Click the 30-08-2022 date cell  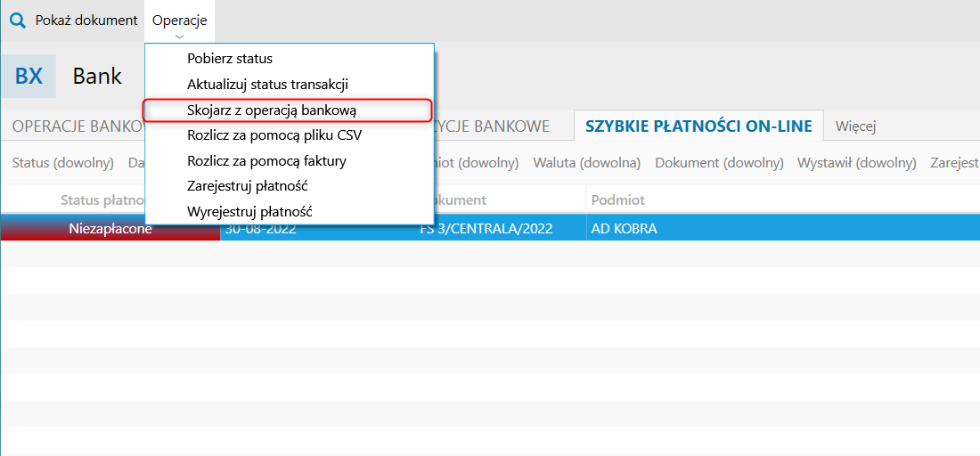(261, 229)
